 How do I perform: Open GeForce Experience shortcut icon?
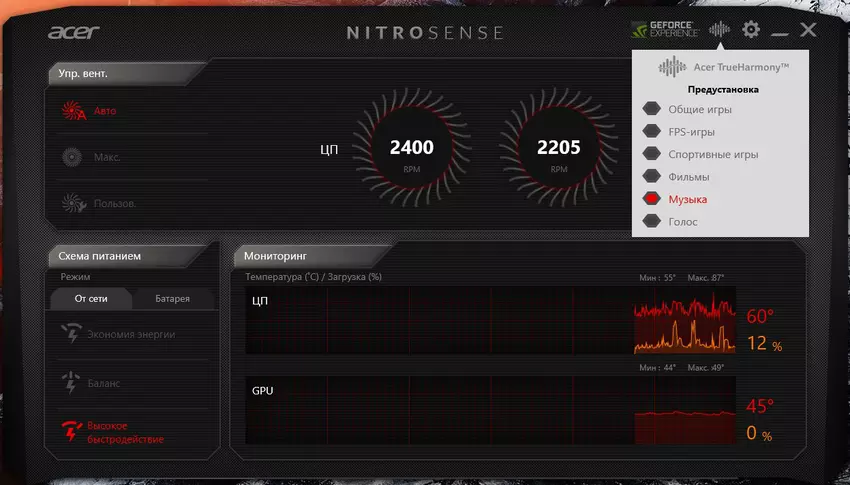pos(665,30)
